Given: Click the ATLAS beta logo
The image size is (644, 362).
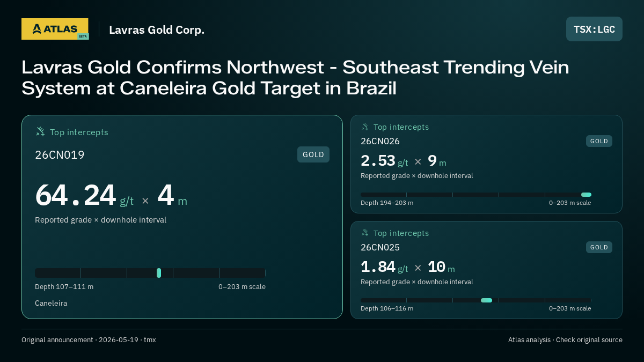Looking at the screenshot, I should coord(55,29).
